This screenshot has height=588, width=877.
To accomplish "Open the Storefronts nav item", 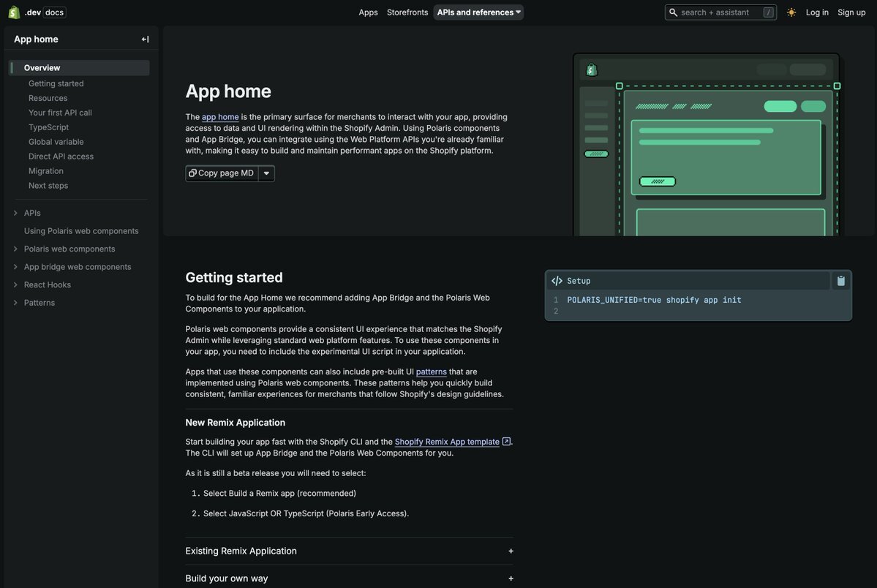I will (407, 12).
